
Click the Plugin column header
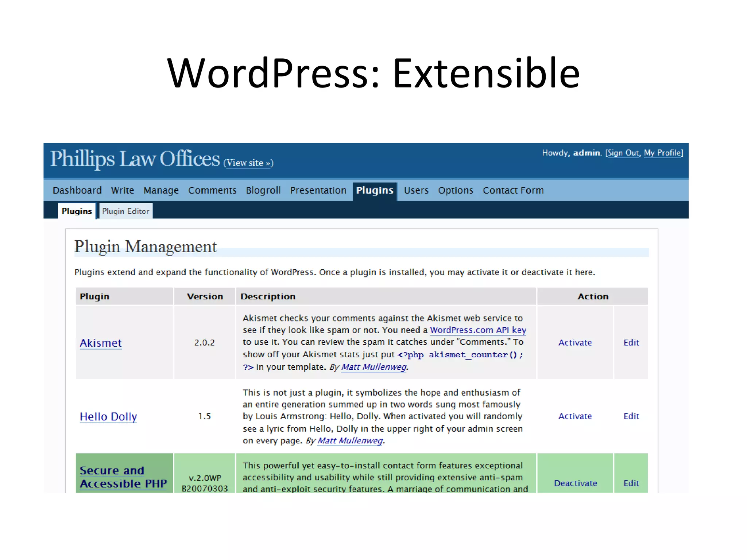click(x=124, y=296)
